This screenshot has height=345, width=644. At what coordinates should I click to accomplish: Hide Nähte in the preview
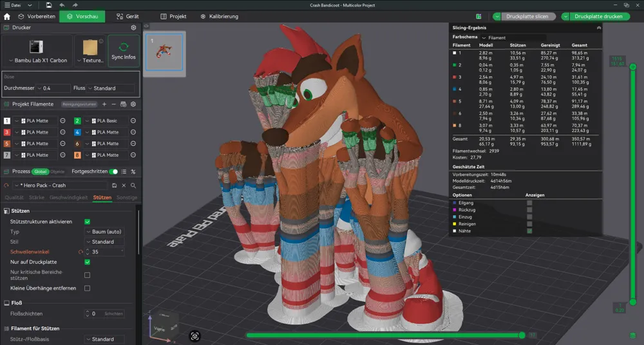tap(529, 231)
